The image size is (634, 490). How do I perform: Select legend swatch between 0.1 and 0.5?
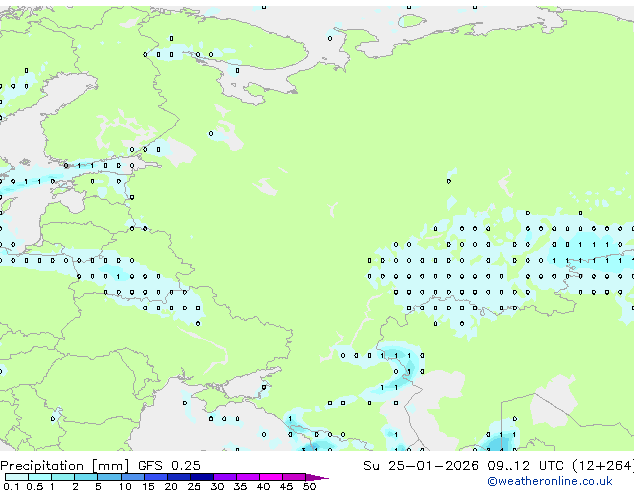pos(17,477)
